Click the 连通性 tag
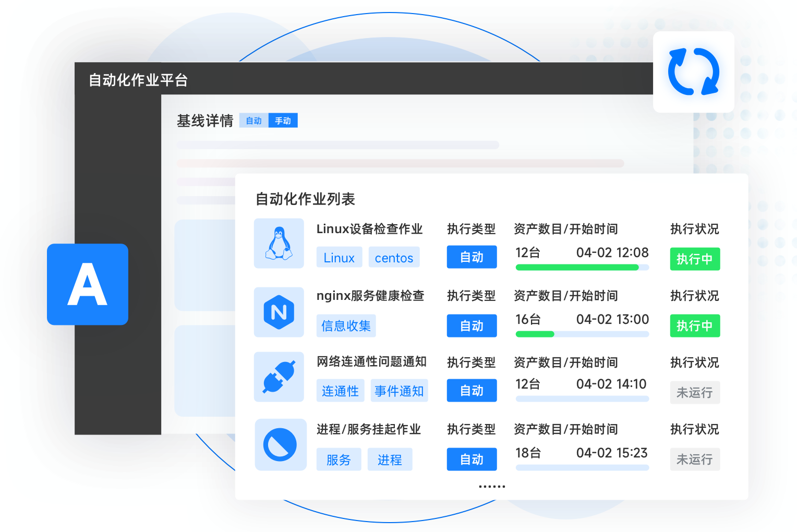This screenshot has height=532, width=797. click(x=340, y=391)
